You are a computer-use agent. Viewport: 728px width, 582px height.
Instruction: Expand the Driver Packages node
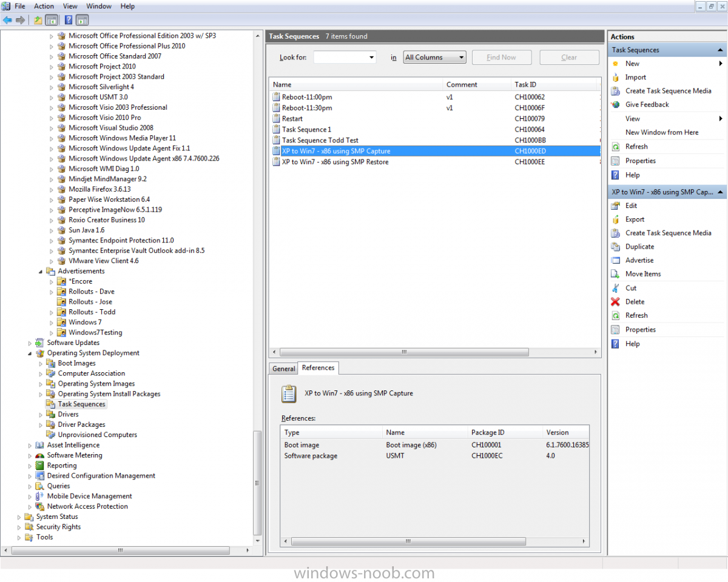tap(41, 425)
